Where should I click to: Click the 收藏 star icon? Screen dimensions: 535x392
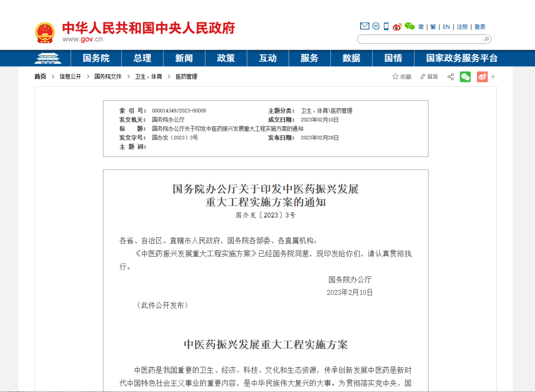pos(395,76)
